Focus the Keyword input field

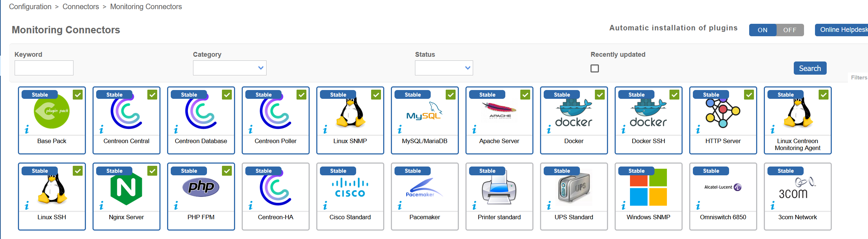[44, 68]
